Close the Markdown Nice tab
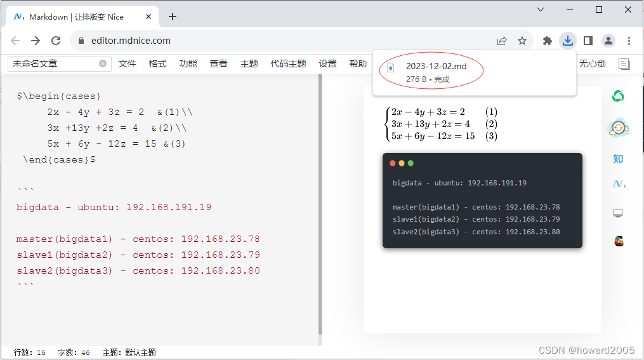The height and width of the screenshot is (360, 644). (x=148, y=17)
